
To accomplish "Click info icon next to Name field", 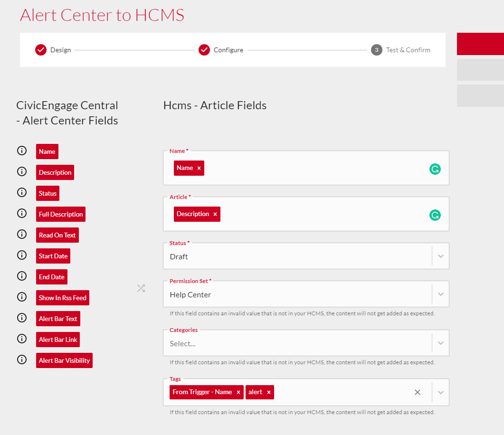I will pos(22,151).
